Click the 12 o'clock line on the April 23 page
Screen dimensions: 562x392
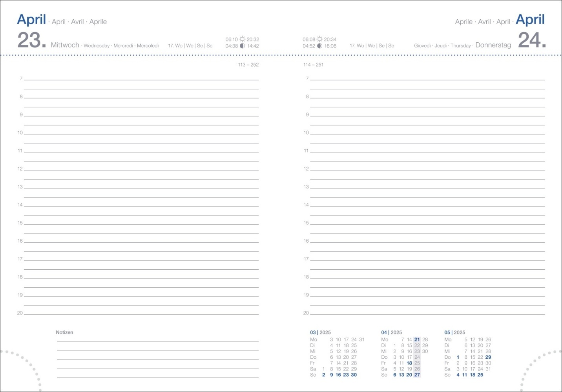(141, 170)
